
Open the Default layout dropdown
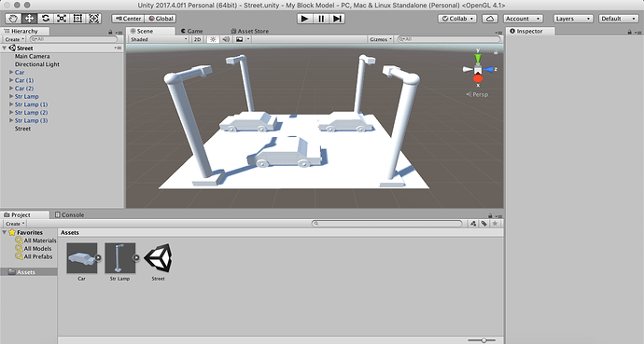619,19
